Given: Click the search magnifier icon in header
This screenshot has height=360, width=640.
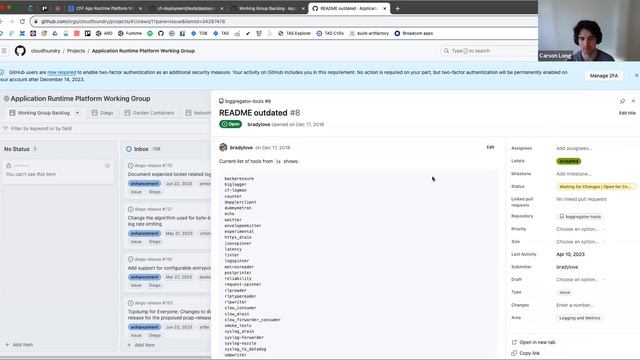Looking at the screenshot, I should (x=446, y=51).
